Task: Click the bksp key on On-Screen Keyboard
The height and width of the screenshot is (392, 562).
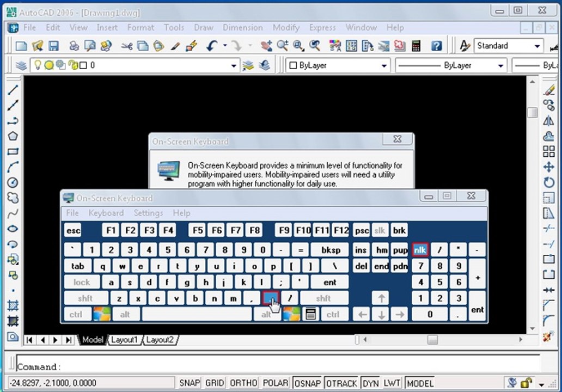Action: [331, 250]
